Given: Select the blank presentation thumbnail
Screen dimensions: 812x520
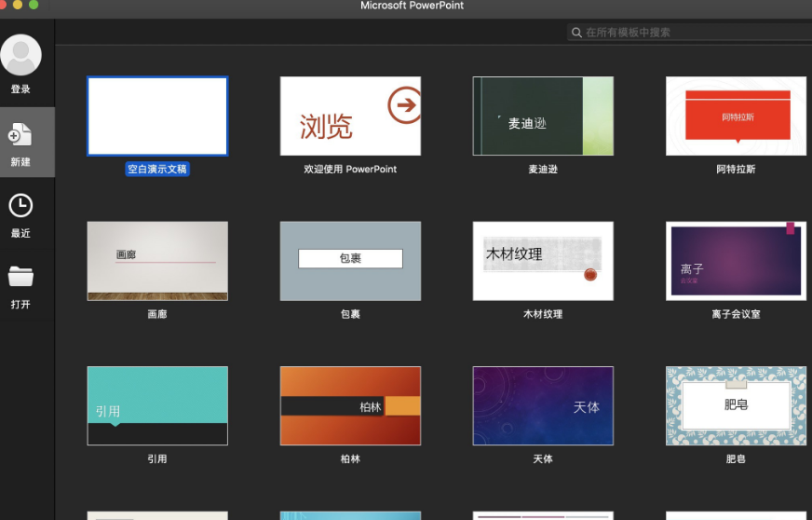Looking at the screenshot, I should click(157, 116).
